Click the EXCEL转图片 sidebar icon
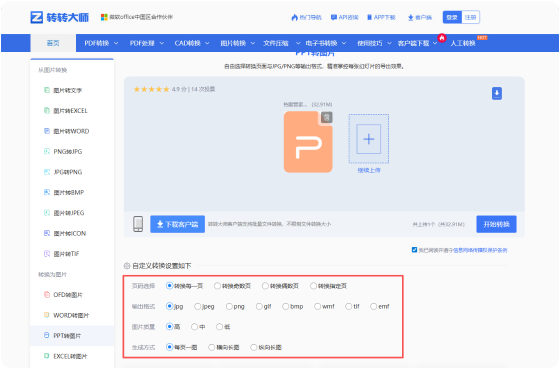This screenshot has height=369, width=560. point(47,356)
